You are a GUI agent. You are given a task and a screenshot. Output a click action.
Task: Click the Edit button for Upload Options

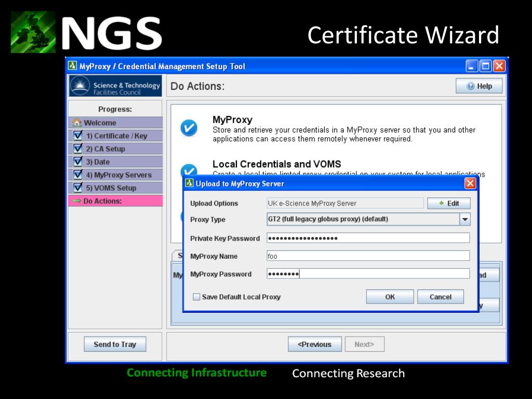point(449,203)
